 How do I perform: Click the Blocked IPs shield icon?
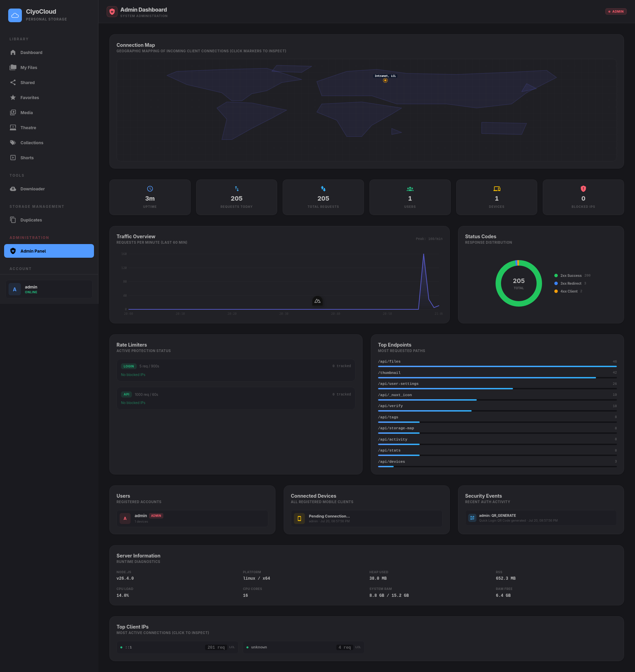583,189
